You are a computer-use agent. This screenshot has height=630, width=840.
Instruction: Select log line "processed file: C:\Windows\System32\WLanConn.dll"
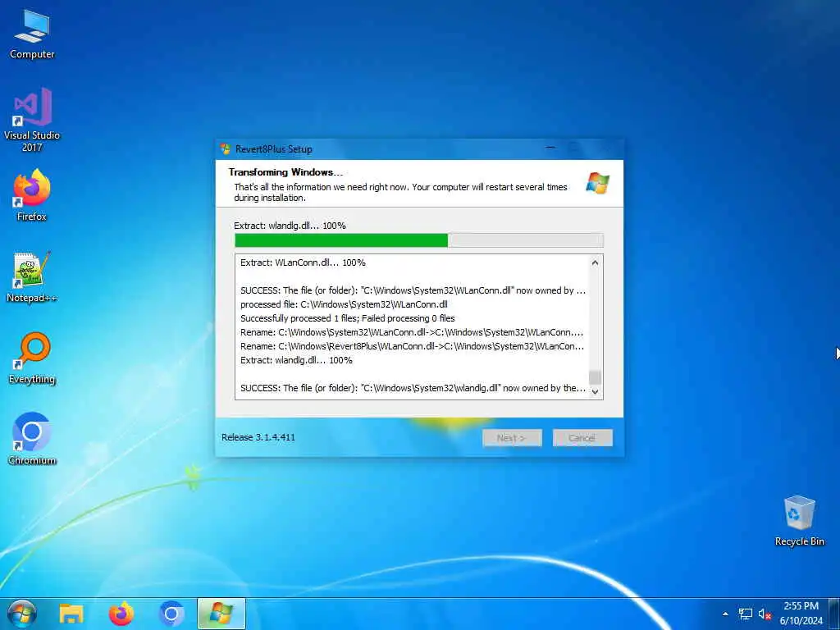tap(344, 304)
